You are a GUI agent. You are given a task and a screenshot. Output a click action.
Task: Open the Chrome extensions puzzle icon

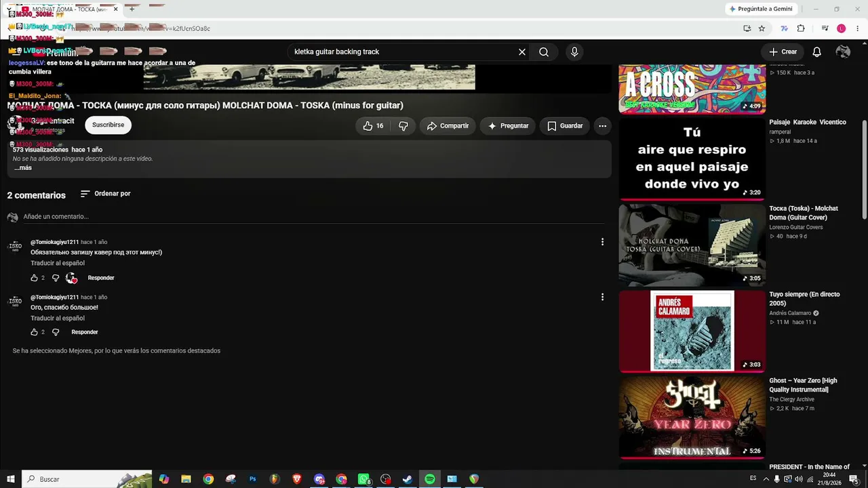point(801,28)
